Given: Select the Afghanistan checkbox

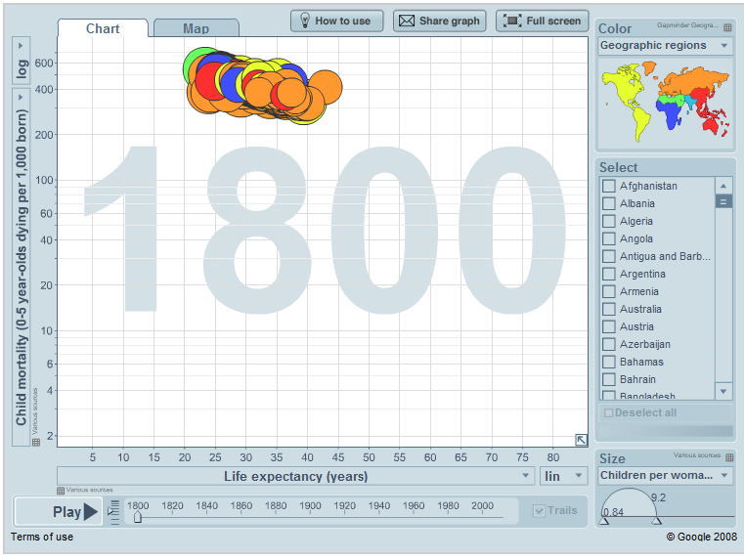Looking at the screenshot, I should [608, 186].
